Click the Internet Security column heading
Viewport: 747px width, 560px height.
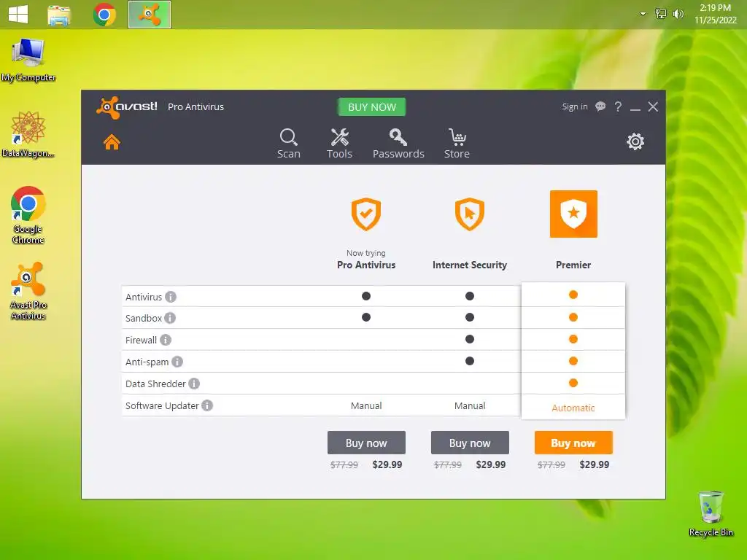(x=469, y=265)
